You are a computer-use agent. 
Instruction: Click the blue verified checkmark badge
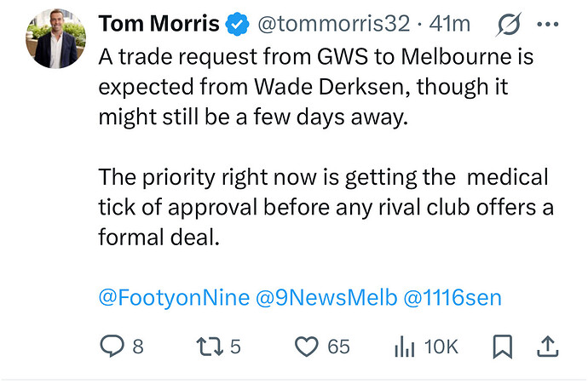[x=237, y=26]
